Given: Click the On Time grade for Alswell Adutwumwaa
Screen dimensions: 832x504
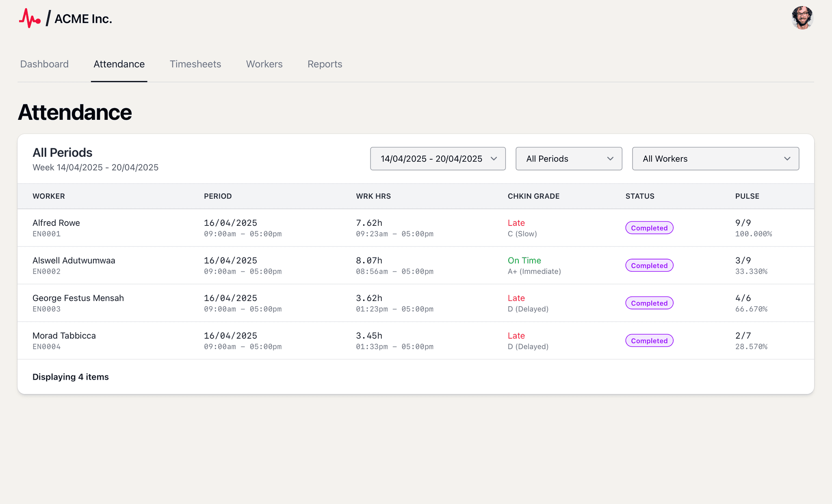Looking at the screenshot, I should click(524, 260).
